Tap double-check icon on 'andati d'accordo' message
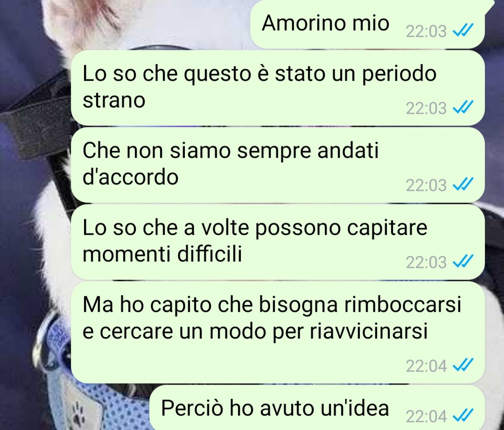 click(x=463, y=184)
